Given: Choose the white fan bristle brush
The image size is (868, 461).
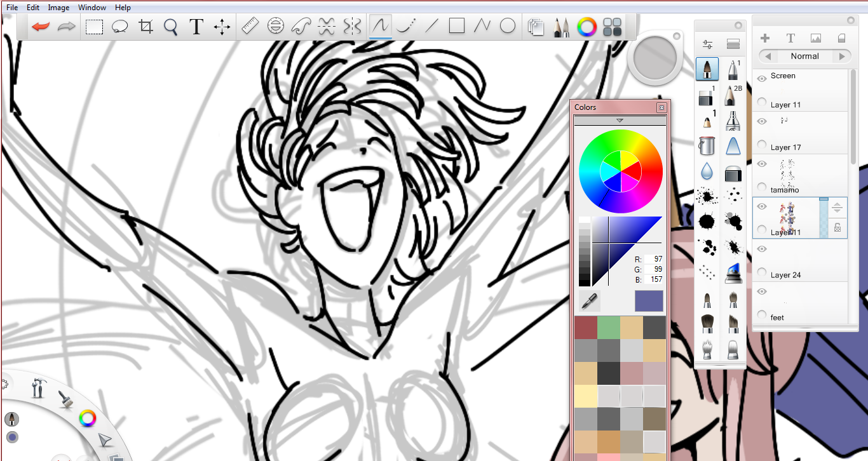Looking at the screenshot, I should pos(707,349).
